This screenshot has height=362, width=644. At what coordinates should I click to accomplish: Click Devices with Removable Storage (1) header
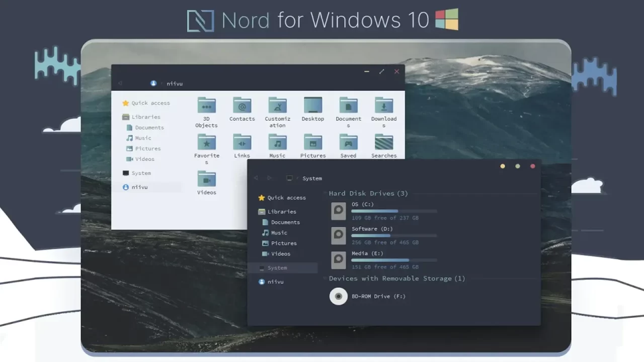(397, 278)
